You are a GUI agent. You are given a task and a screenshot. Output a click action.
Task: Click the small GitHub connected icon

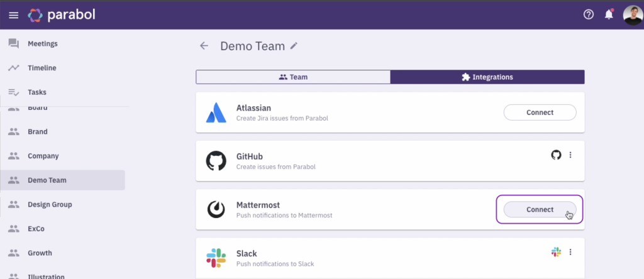click(556, 155)
